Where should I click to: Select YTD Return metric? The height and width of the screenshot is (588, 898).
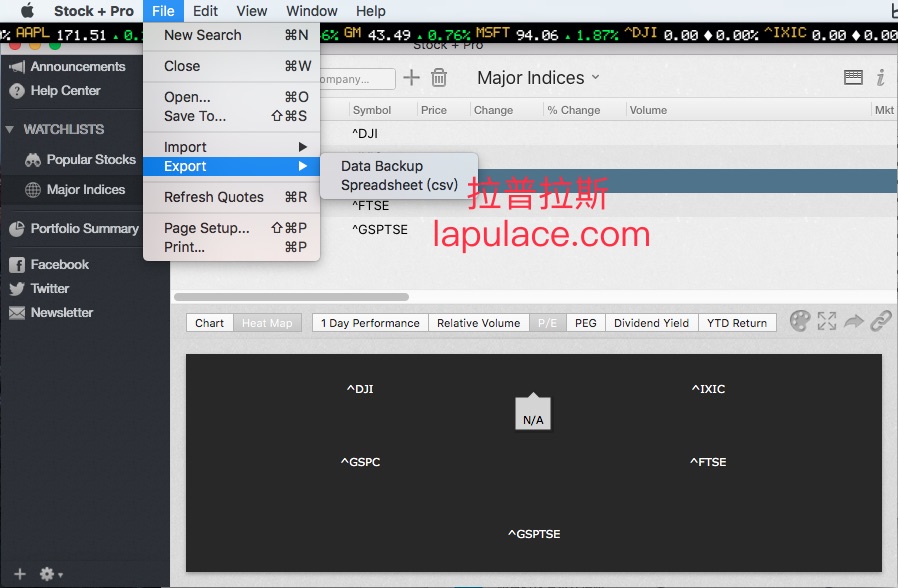tap(736, 323)
